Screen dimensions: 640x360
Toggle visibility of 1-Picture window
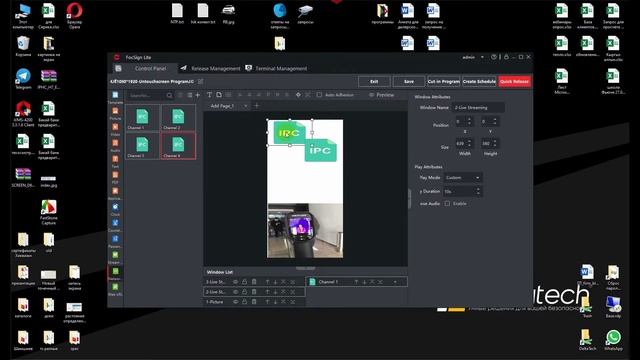point(236,302)
